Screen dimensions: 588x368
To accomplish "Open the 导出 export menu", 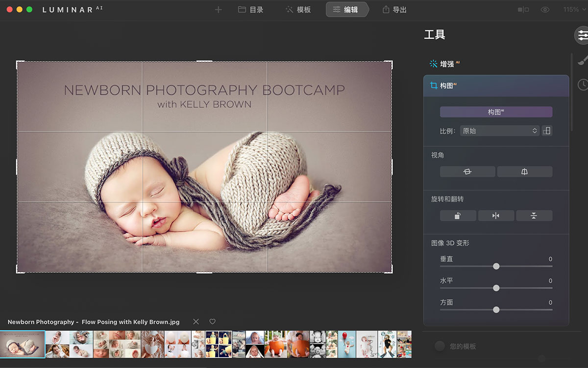I will point(394,10).
